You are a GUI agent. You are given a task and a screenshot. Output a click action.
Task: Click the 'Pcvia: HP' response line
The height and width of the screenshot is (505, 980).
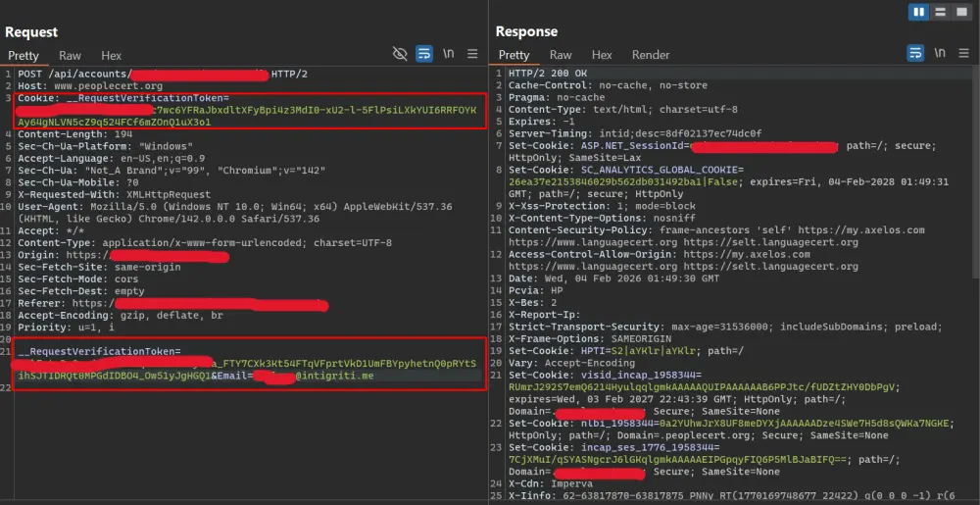(535, 290)
